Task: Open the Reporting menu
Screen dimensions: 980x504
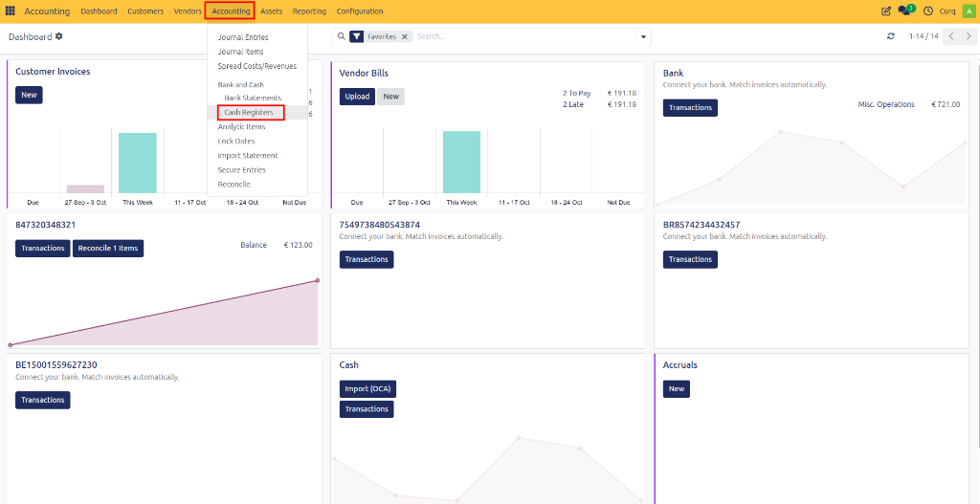Action: tap(309, 11)
